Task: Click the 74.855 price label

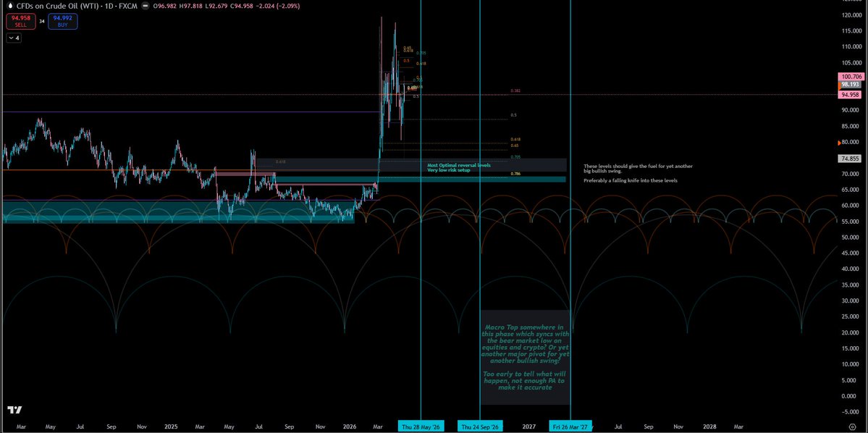Action: (x=850, y=159)
